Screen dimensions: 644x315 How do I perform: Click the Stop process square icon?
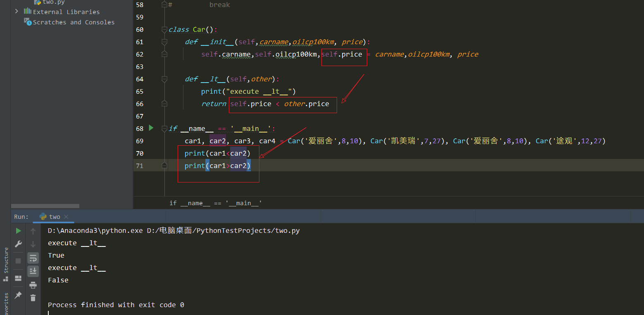coord(18,261)
